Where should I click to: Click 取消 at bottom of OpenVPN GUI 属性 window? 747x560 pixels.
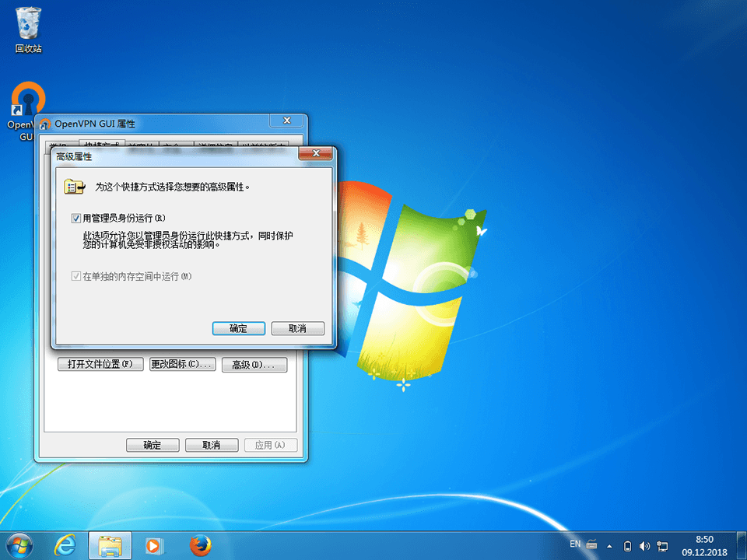(x=212, y=445)
